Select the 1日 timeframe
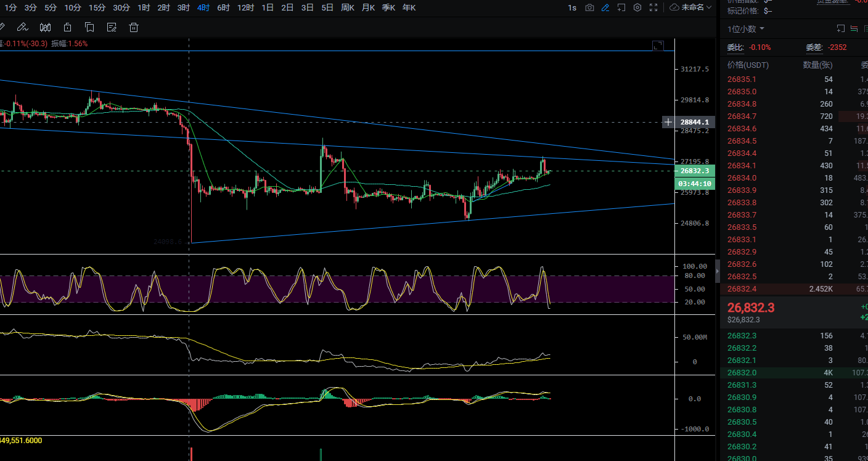This screenshot has height=461, width=868. pos(268,7)
